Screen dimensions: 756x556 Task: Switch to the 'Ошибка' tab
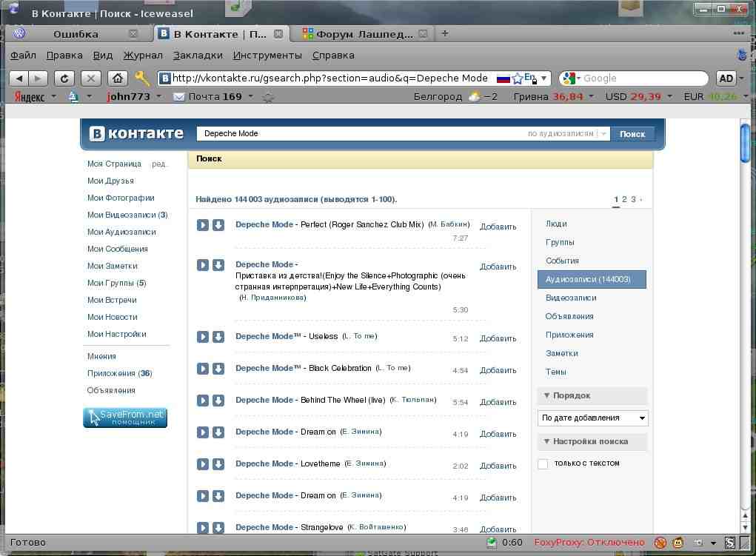tap(76, 34)
